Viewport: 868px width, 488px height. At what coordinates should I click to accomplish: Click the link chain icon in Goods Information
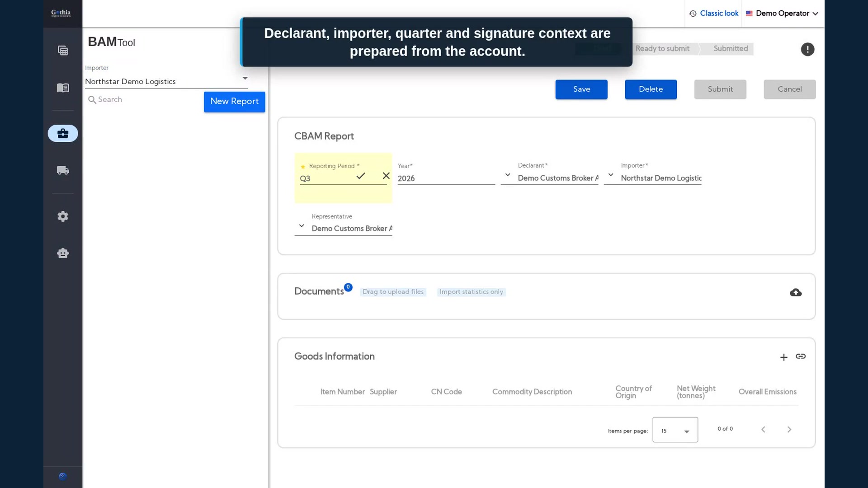tap(801, 357)
